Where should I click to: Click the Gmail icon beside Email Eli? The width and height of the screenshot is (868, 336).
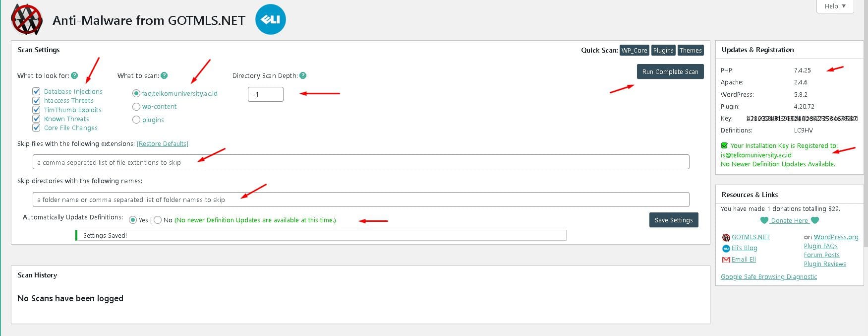coord(726,260)
